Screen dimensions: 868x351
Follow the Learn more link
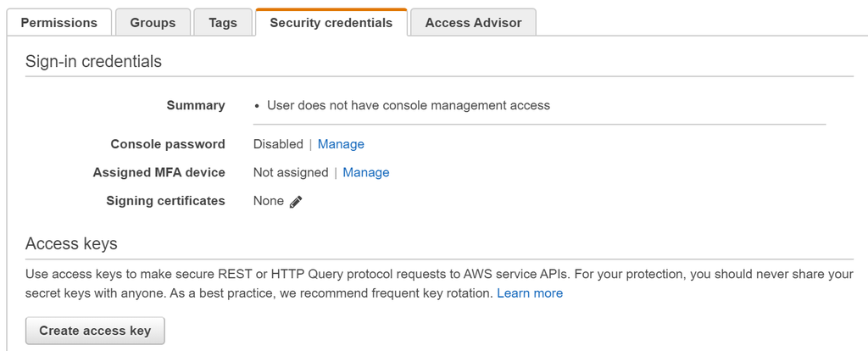tap(530, 293)
